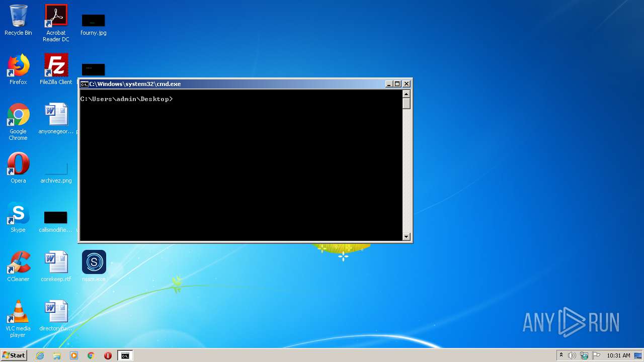Click the C:\Users\admin\Desktop> prompt text
This screenshot has width=644, height=362.
pyautogui.click(x=126, y=99)
